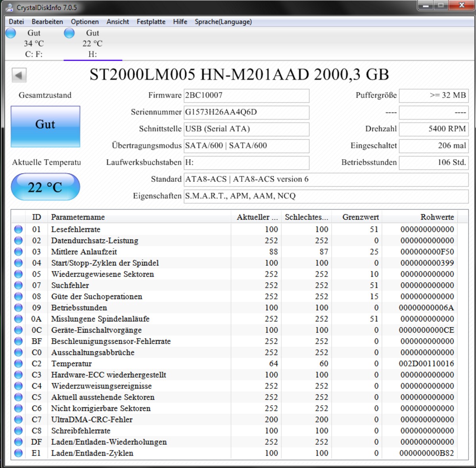
Task: Click the Schlechtes column header
Action: (x=307, y=217)
